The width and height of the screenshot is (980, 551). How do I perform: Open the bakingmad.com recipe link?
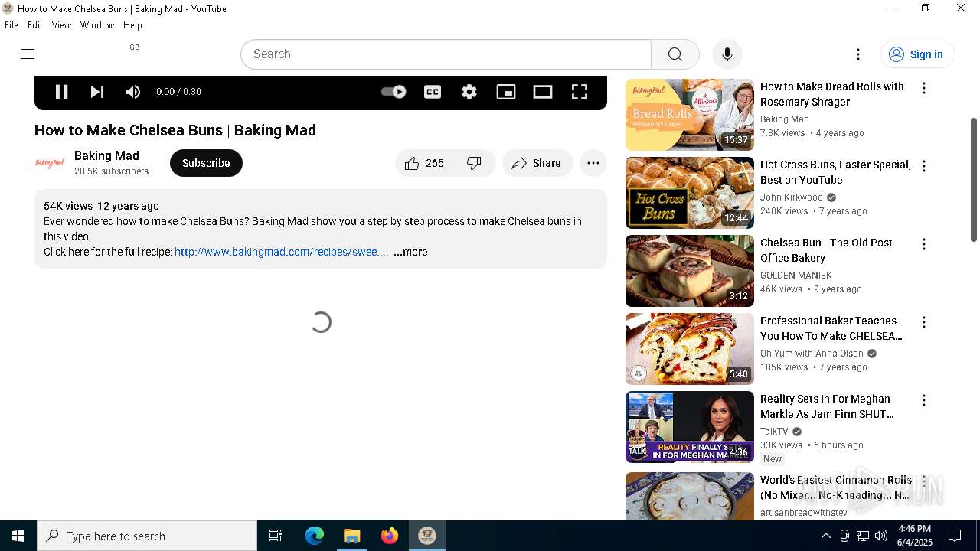pos(282,252)
